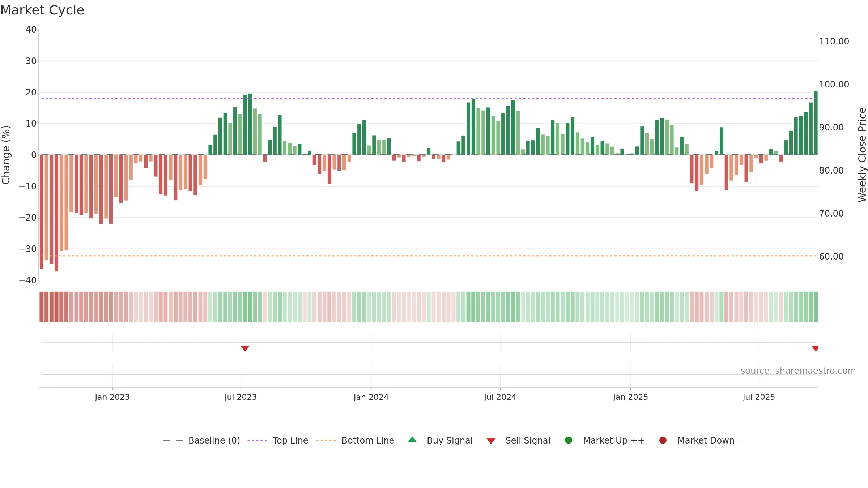Click the Buy Signal green triangle legend icon
Viewport: 868px width, 488px height.
[412, 440]
